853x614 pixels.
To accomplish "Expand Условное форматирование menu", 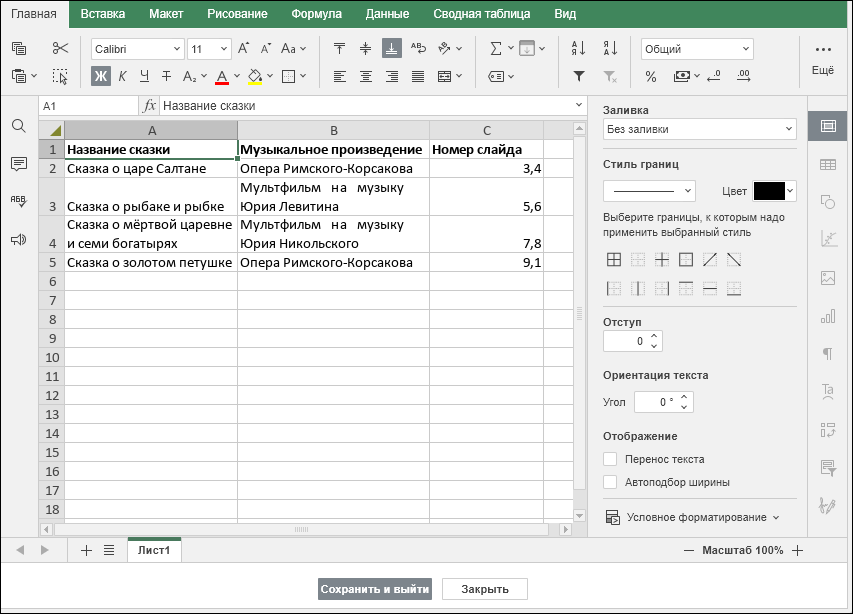I will click(693, 517).
